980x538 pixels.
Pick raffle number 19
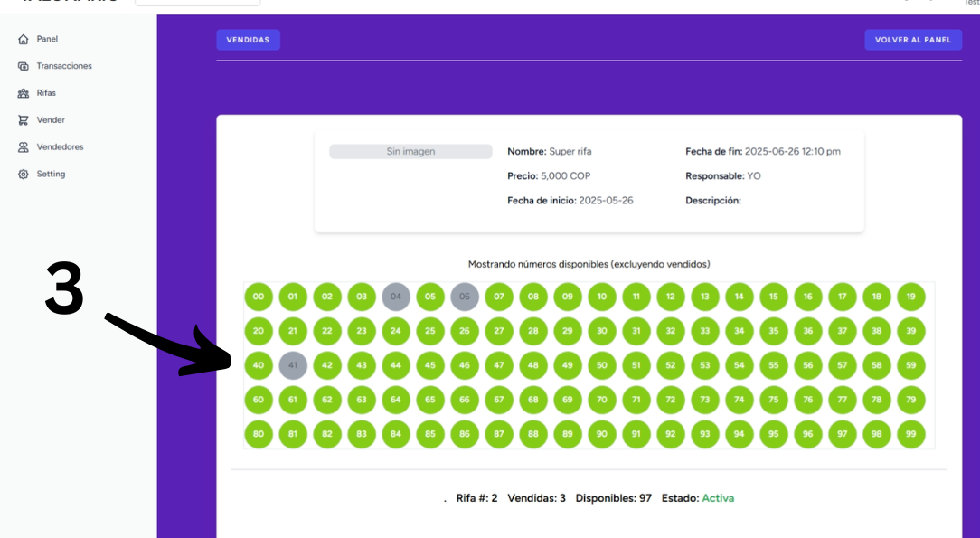pos(910,297)
